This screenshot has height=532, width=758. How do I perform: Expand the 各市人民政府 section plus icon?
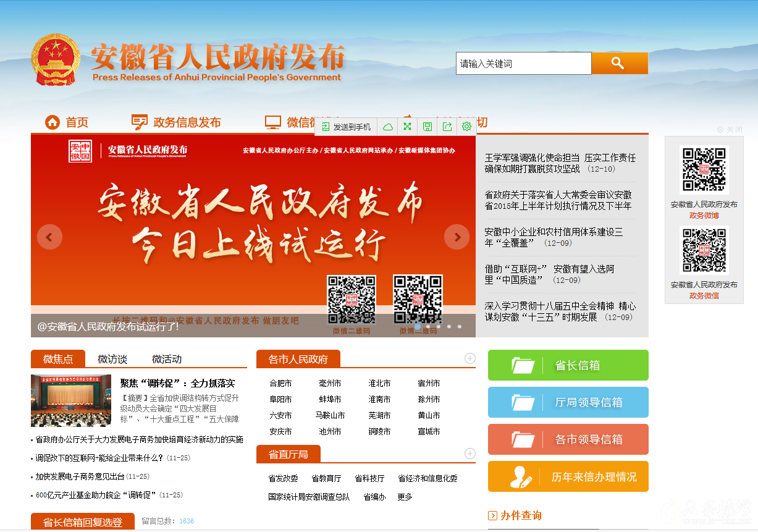pos(470,358)
